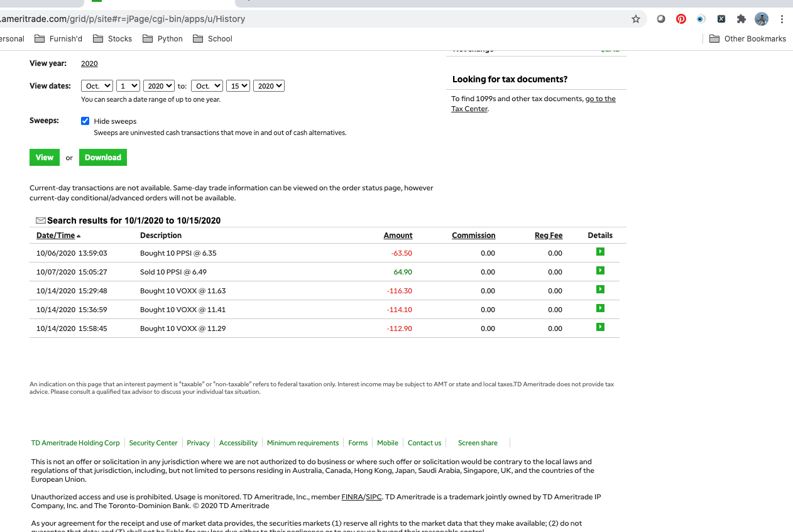
Task: Open details for VOXX purchase at 11.29
Action: (x=600, y=327)
